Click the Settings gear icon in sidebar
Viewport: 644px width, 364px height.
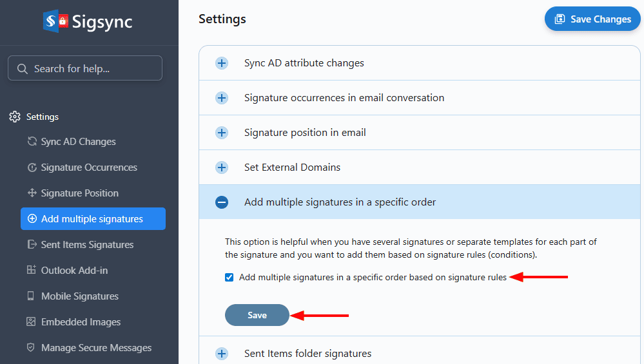(x=15, y=117)
